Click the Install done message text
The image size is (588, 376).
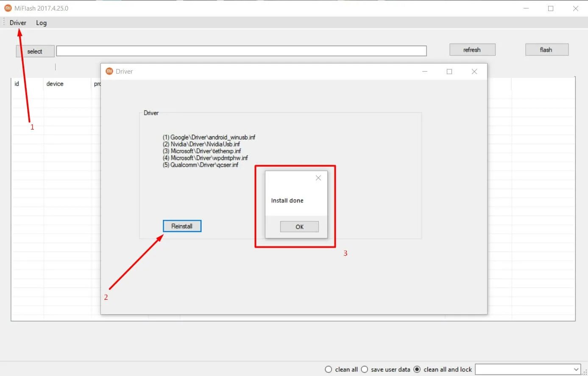pos(287,201)
